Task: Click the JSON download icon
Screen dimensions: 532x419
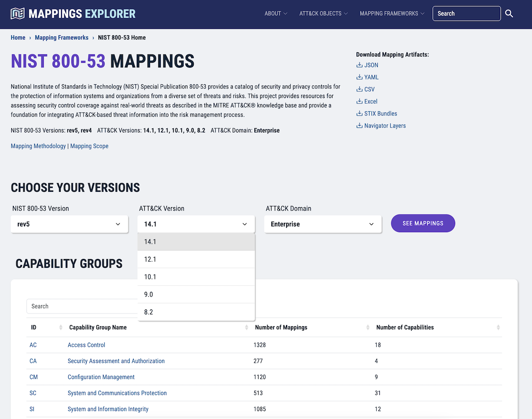Action: tap(360, 65)
